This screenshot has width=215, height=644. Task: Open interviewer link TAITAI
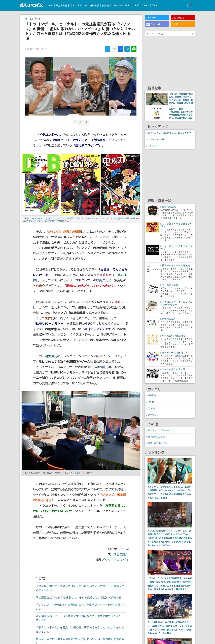(x=124, y=549)
